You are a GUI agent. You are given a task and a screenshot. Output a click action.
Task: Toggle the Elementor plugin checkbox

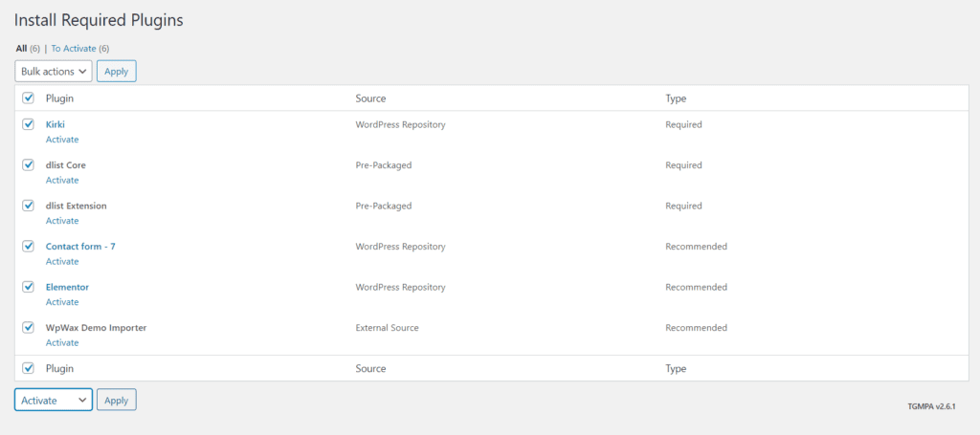28,287
